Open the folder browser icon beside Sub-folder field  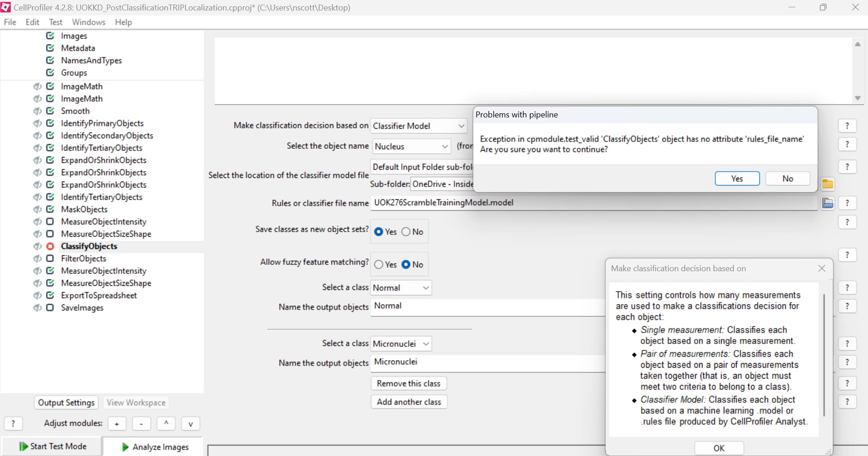[828, 184]
